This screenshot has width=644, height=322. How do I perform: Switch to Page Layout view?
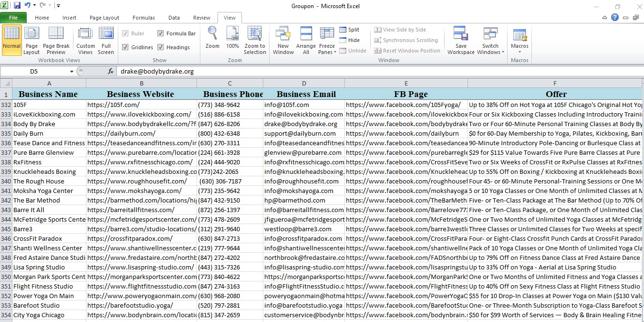click(x=31, y=40)
